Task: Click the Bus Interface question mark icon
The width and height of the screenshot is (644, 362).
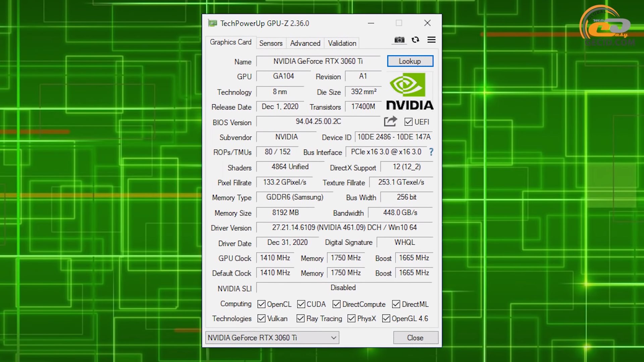Action: pyautogui.click(x=431, y=152)
